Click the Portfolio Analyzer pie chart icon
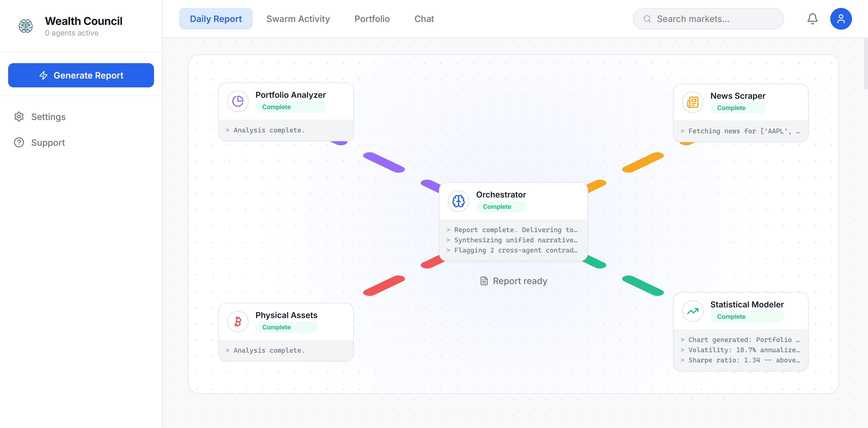This screenshot has width=868, height=428. 238,101
